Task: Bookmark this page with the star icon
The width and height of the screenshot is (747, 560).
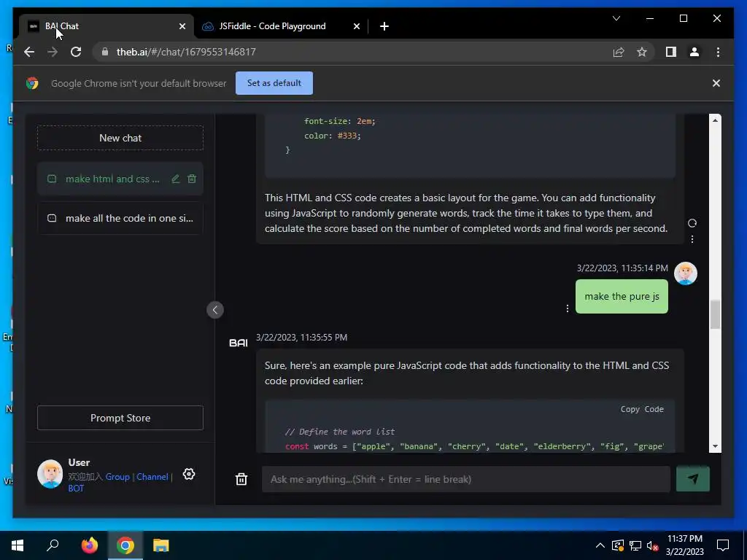Action: (x=642, y=52)
